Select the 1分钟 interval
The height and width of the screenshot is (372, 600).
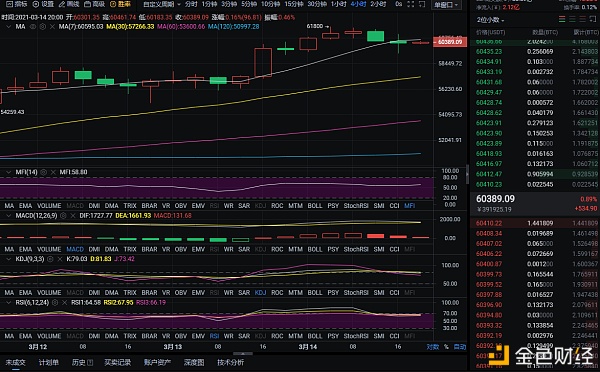tap(209, 4)
